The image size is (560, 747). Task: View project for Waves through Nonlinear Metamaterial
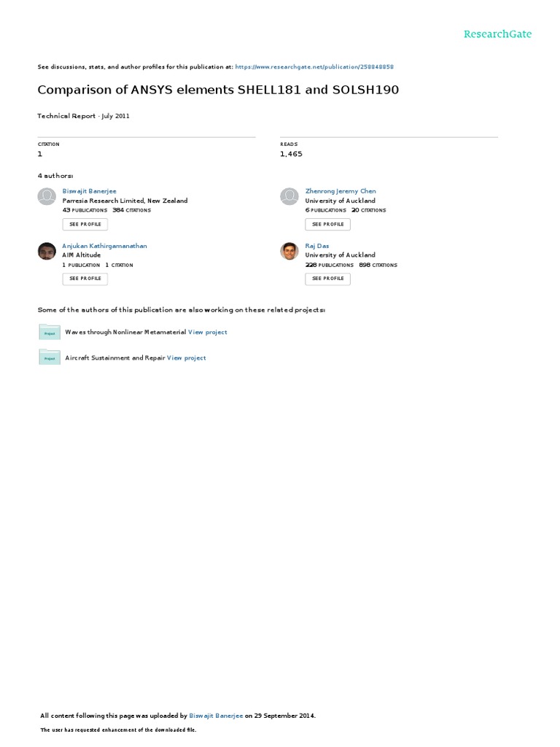208,332
